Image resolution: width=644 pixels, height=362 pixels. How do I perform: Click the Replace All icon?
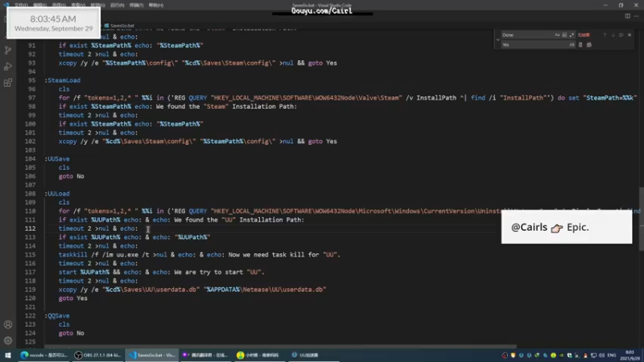589,45
